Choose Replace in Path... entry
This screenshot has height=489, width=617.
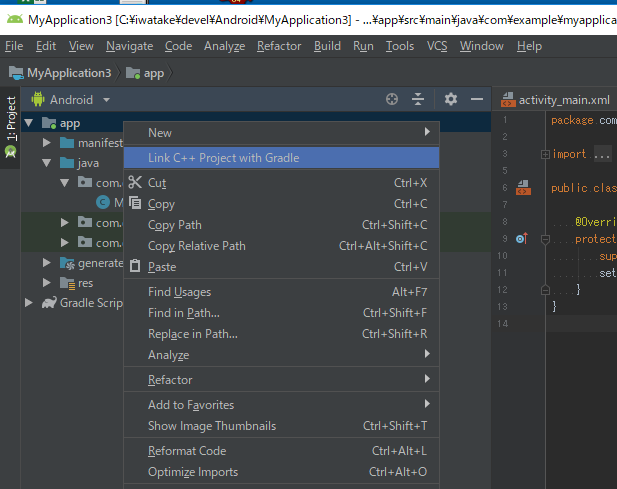pyautogui.click(x=281, y=334)
